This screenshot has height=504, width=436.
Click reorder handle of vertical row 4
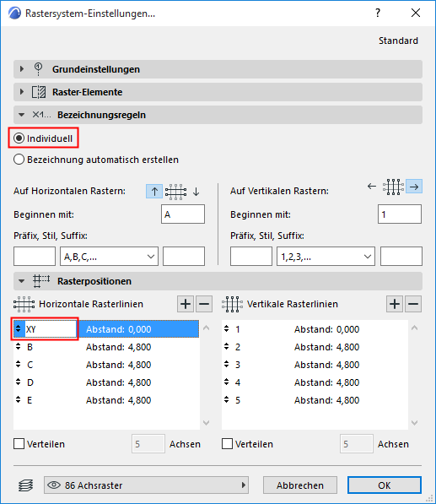tap(227, 382)
